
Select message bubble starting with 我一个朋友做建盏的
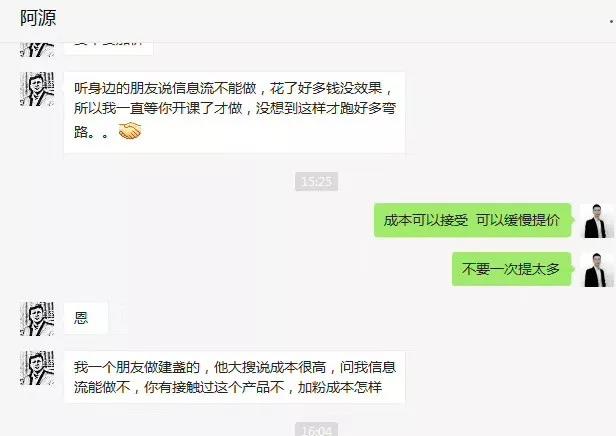[234, 377]
